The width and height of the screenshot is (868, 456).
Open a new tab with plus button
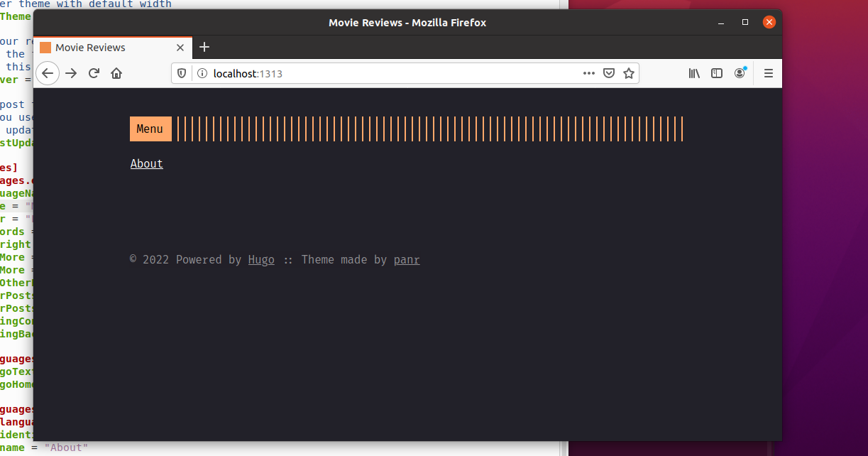pos(204,47)
